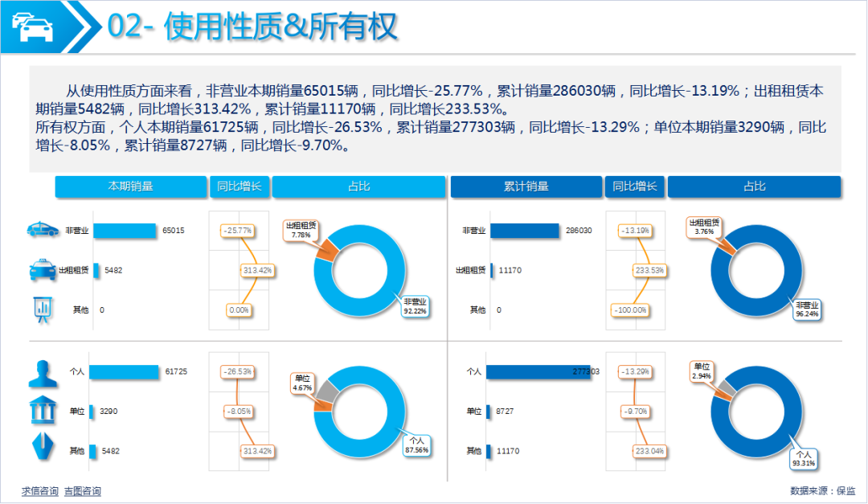The width and height of the screenshot is (868, 504).
Task: Click the 个人 93.31% donut callout
Action: click(x=804, y=459)
